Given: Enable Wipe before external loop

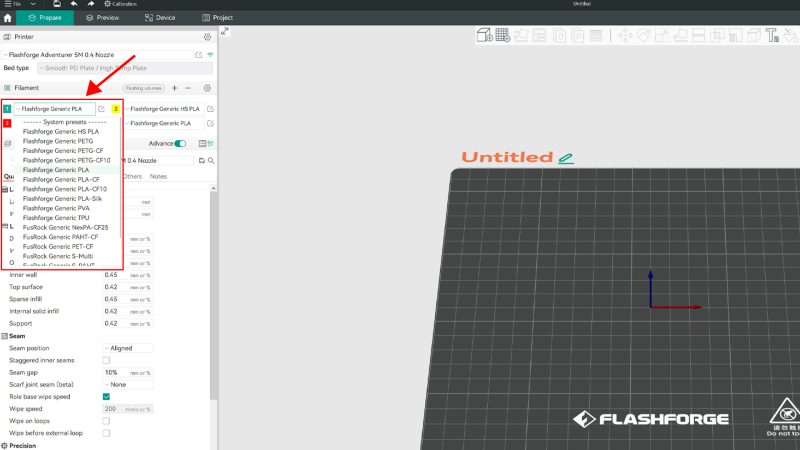Looking at the screenshot, I should pos(106,433).
